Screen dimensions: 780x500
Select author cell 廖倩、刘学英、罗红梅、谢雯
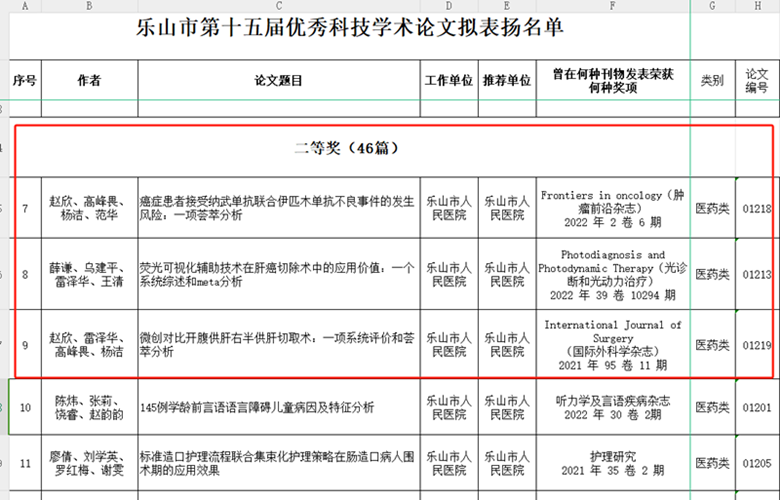point(90,463)
